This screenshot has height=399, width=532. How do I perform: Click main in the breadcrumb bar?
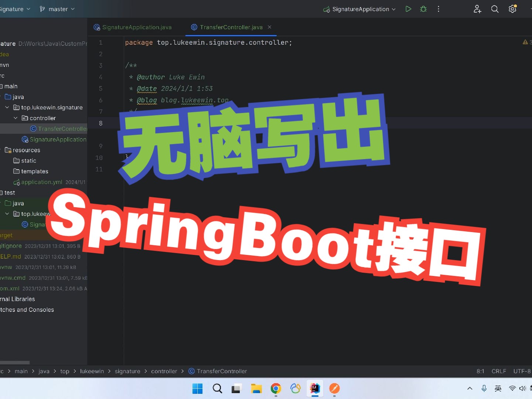tap(21, 371)
